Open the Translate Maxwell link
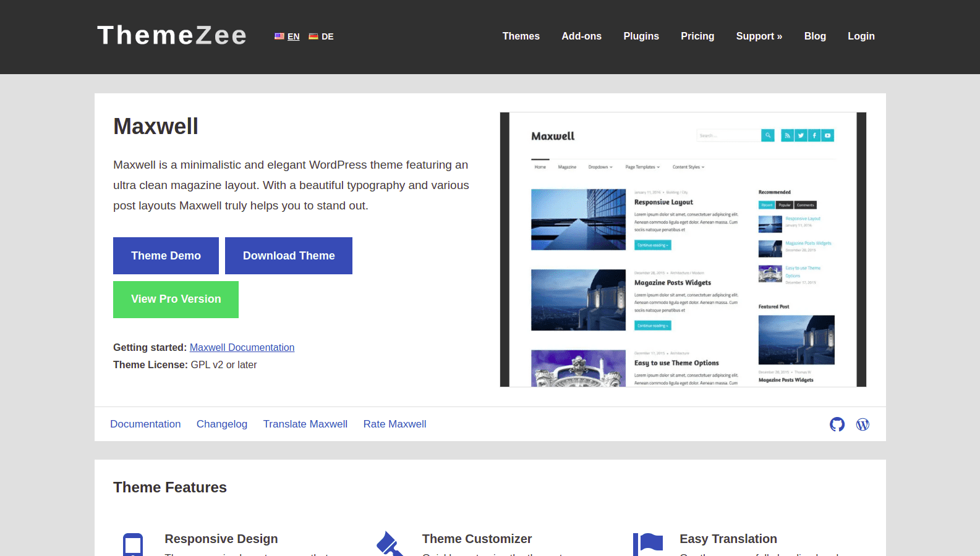Image resolution: width=980 pixels, height=556 pixels. pyautogui.click(x=305, y=424)
